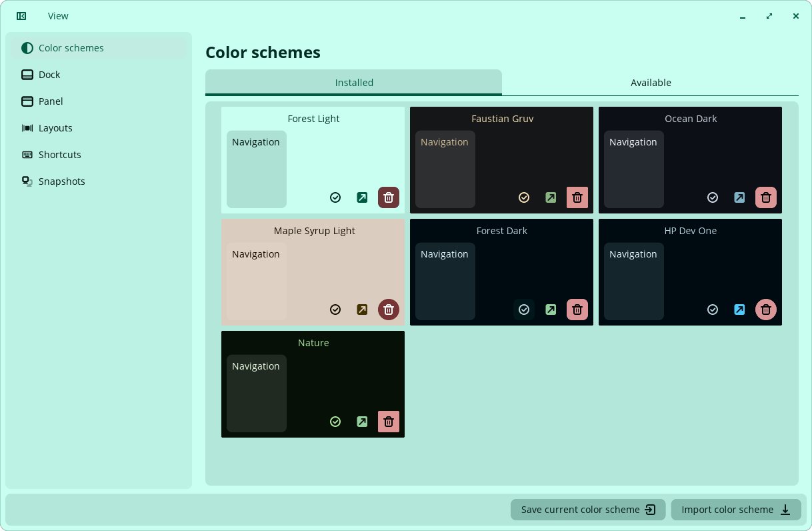812x531 pixels.
Task: Open the Forest Dark scheme export icon
Action: (551, 310)
